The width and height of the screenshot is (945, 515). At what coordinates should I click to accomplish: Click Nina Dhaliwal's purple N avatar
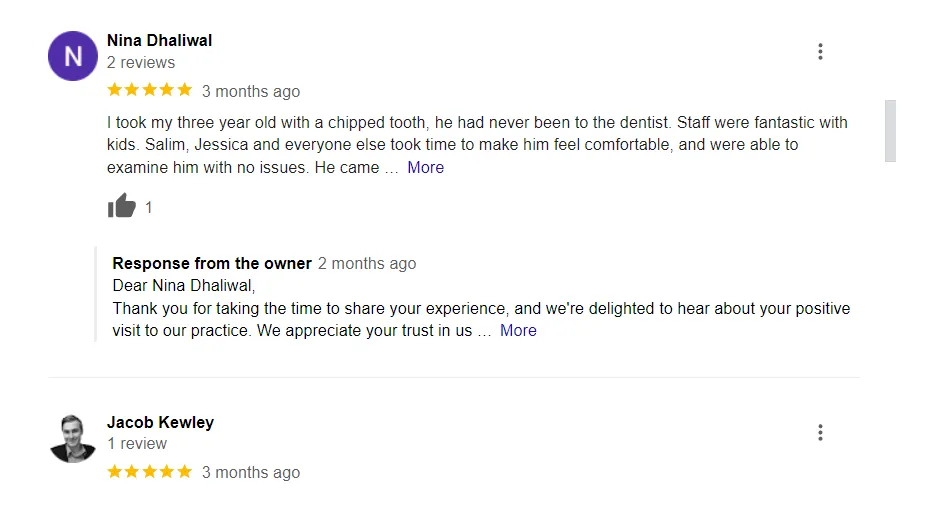pos(73,57)
